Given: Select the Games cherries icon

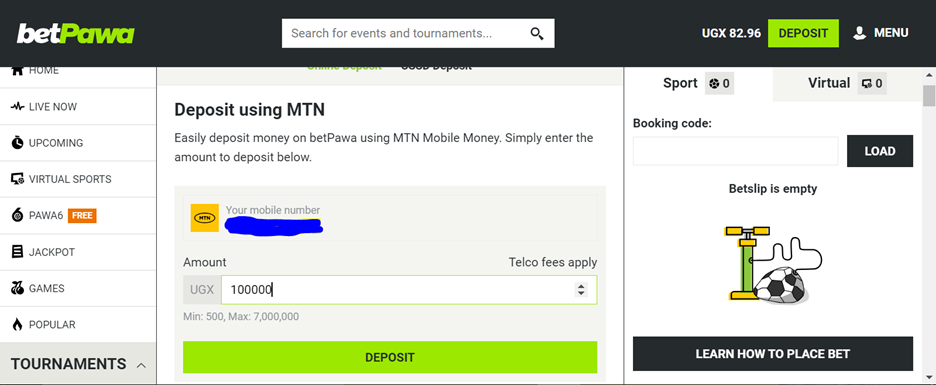Looking at the screenshot, I should coord(17,288).
